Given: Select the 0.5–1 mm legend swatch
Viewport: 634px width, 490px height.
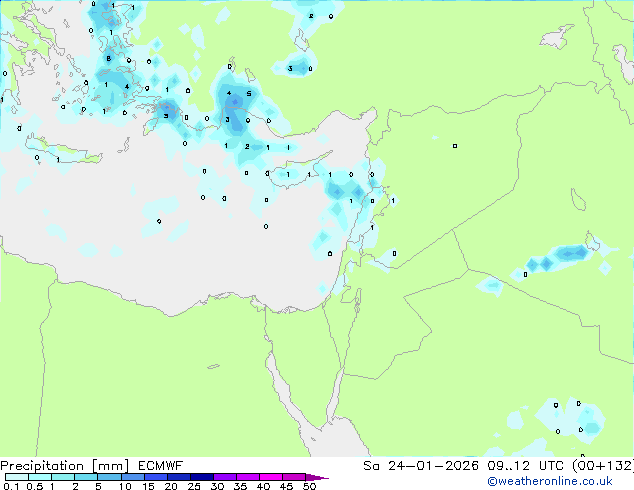Looking at the screenshot, I should [x=40, y=477].
